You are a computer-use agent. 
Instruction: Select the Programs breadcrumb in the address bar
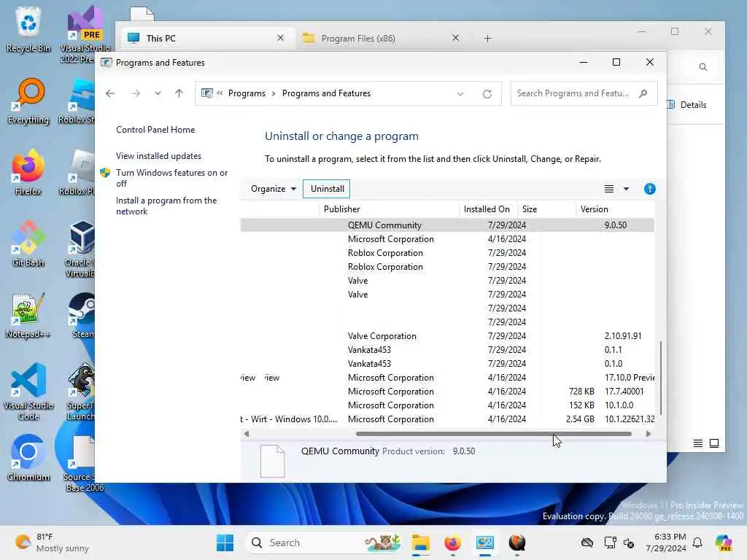click(x=247, y=93)
